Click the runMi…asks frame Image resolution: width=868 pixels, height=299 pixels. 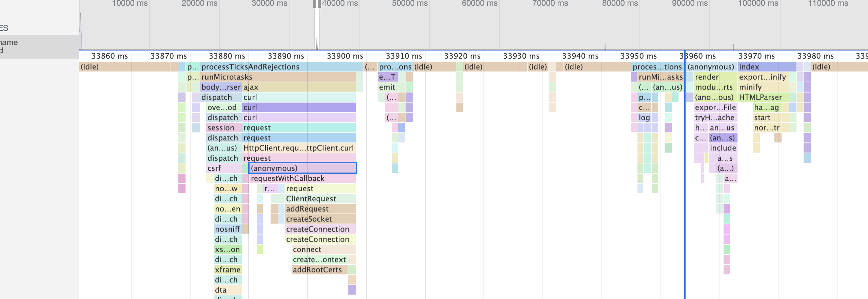(660, 77)
